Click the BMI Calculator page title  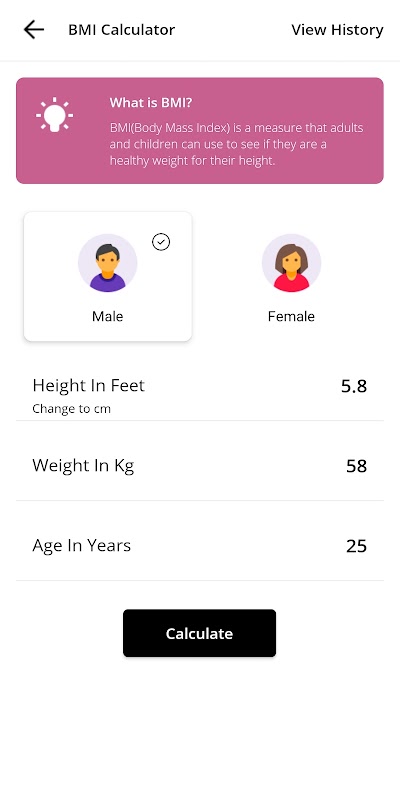[x=121, y=30]
